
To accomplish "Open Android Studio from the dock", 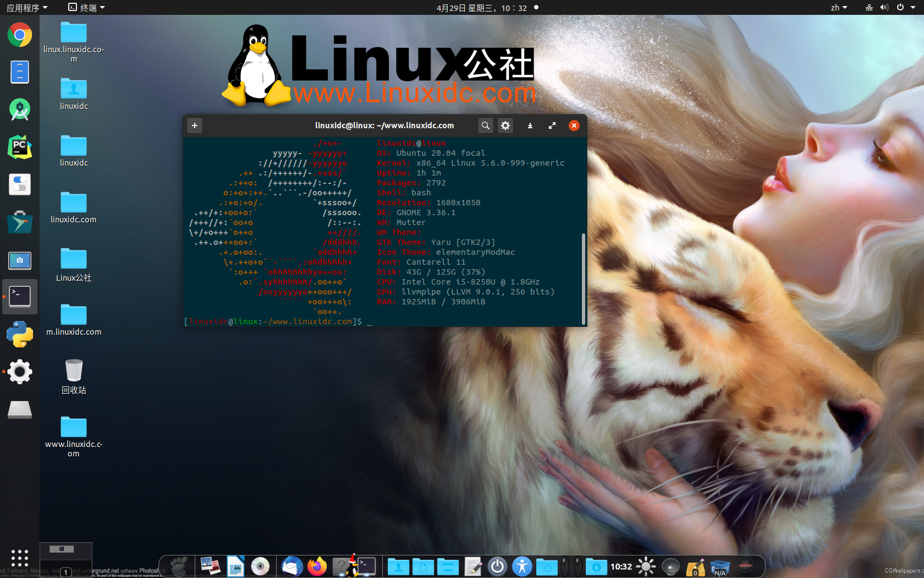I will click(x=20, y=110).
